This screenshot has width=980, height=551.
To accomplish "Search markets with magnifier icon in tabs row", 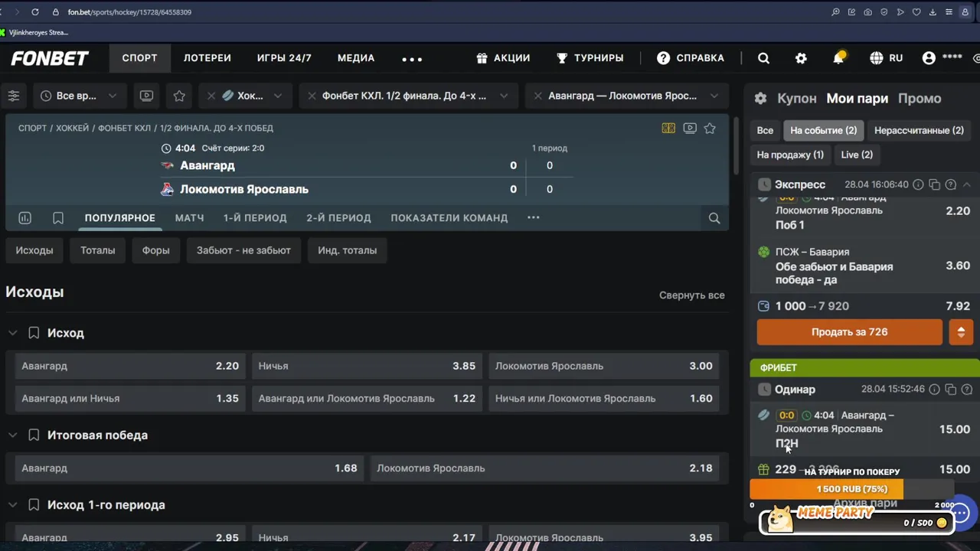I will point(714,219).
